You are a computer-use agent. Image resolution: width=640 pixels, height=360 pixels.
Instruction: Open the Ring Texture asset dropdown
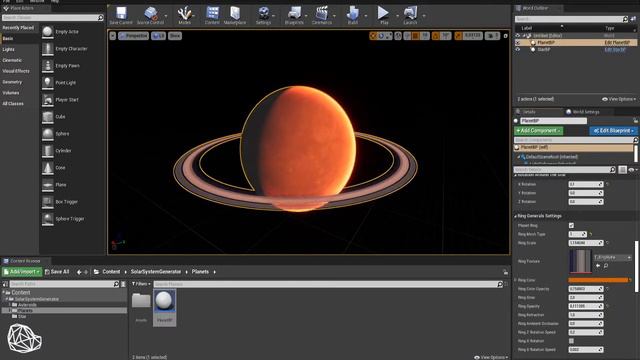click(612, 257)
